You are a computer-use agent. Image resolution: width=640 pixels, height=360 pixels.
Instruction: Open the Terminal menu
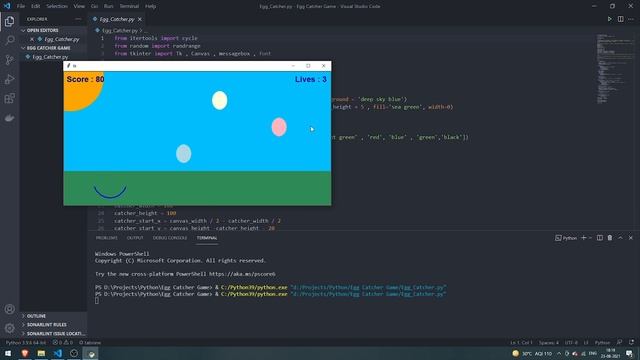pyautogui.click(x=129, y=6)
